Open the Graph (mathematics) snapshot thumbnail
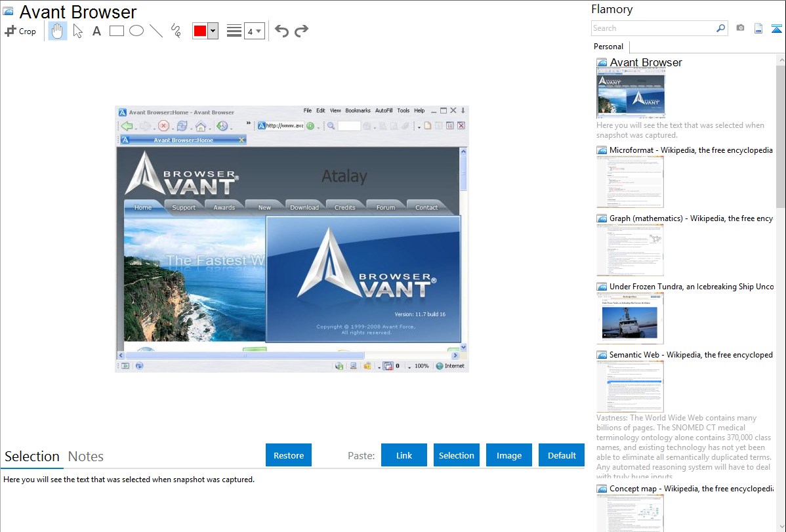Screen dimensions: 786x532 click(630, 250)
